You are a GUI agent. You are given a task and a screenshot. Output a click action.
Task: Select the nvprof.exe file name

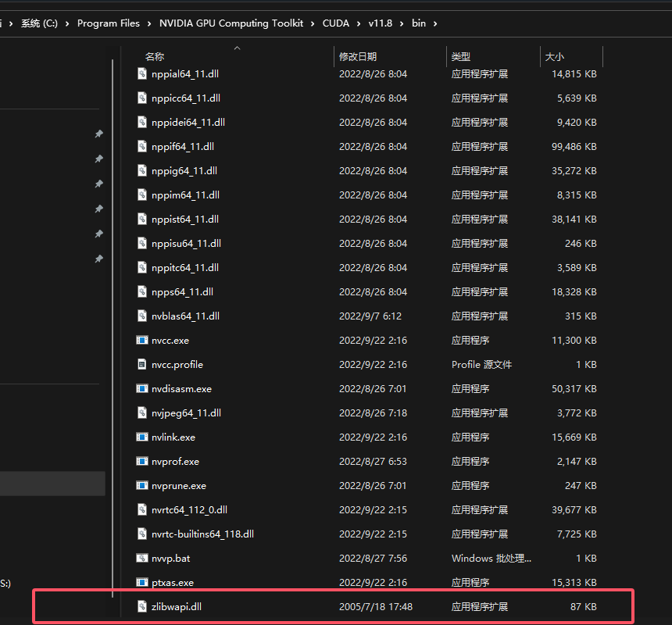click(175, 462)
